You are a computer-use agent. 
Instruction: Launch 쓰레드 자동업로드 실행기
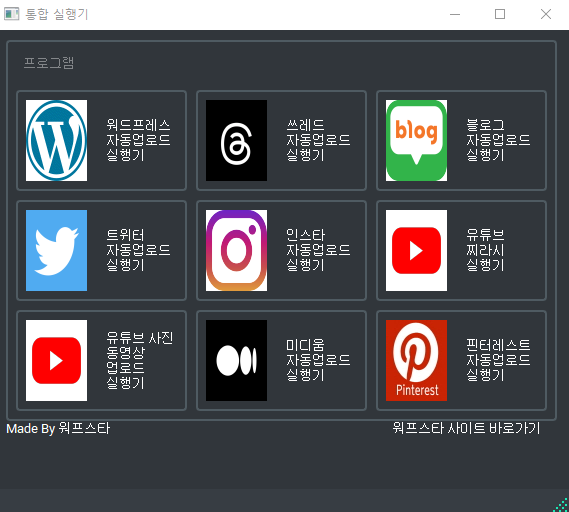pyautogui.click(x=282, y=140)
